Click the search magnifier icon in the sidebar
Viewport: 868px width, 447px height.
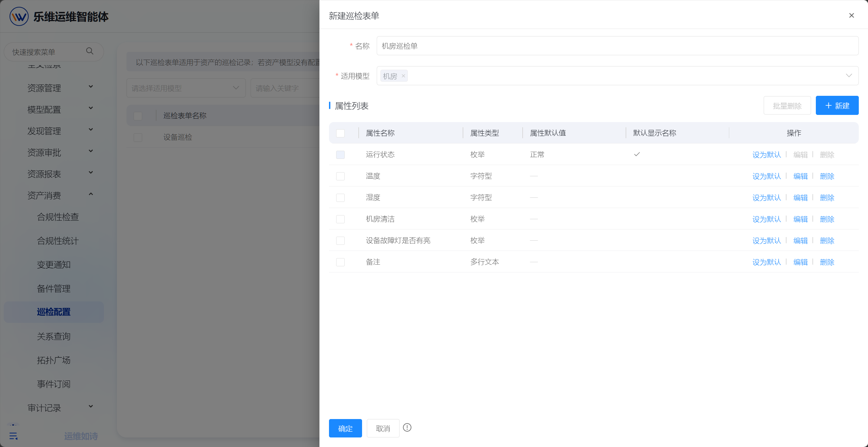click(90, 51)
